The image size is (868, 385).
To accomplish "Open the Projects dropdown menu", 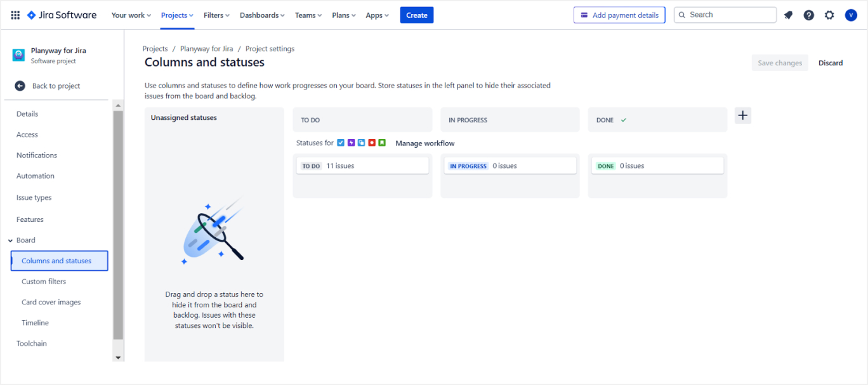I will pyautogui.click(x=177, y=15).
